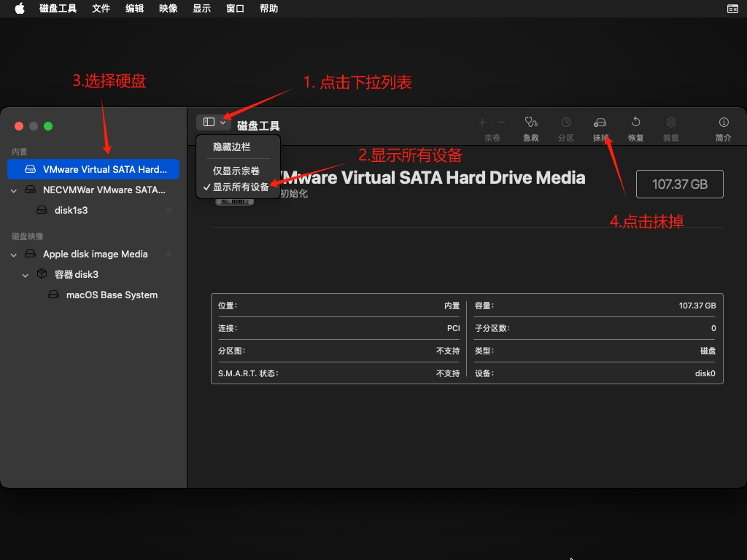Open the 显示 menu
Screen dimensions: 747x560
coord(201,9)
